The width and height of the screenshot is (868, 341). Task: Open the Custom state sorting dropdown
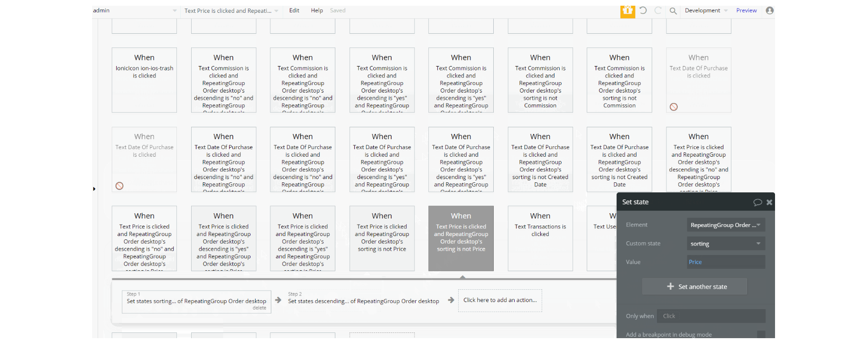click(726, 244)
